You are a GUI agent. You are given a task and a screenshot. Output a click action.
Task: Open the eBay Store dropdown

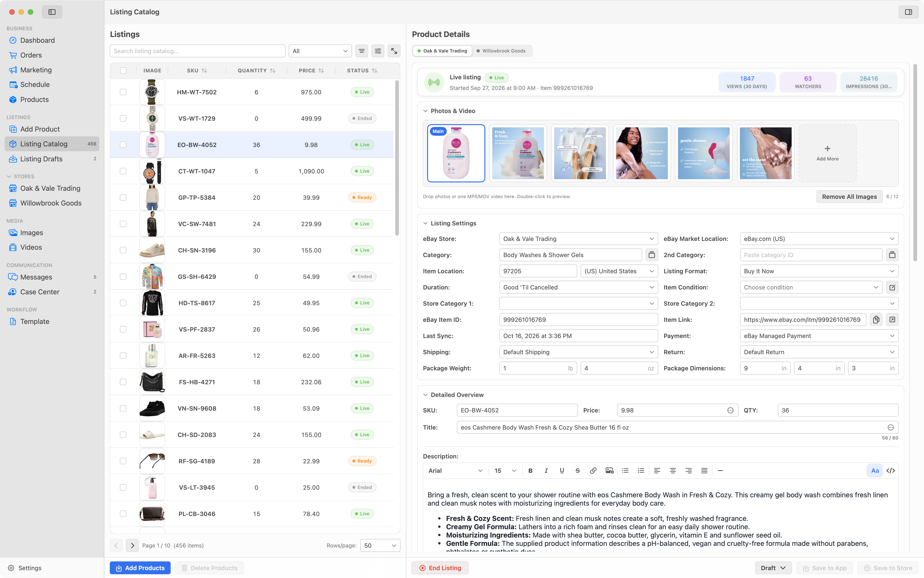(x=578, y=239)
